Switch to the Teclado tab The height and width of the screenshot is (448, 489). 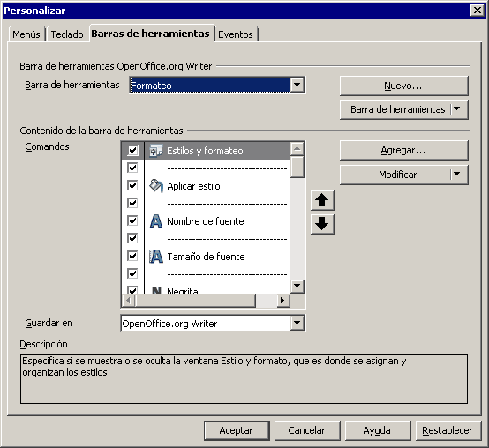point(67,34)
